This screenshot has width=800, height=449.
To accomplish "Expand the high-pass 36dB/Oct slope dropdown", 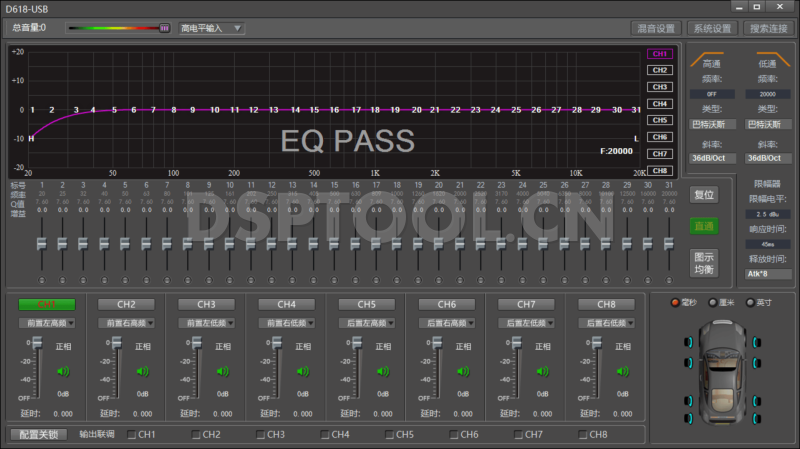I will (x=710, y=157).
